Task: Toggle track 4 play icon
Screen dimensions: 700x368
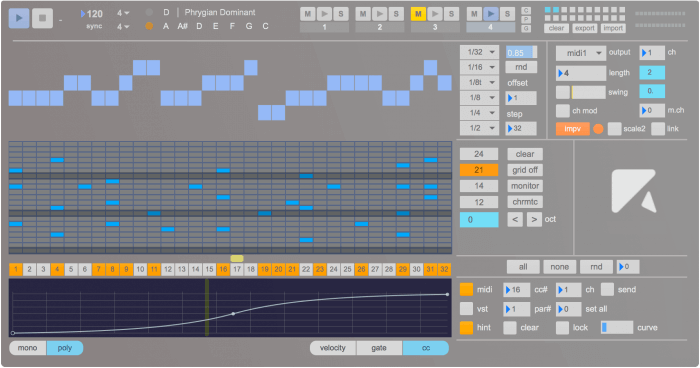Action: click(491, 14)
